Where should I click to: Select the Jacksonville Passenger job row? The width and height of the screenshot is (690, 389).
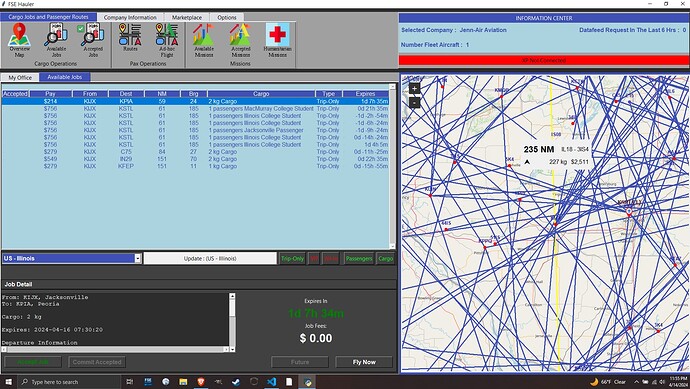click(195, 130)
